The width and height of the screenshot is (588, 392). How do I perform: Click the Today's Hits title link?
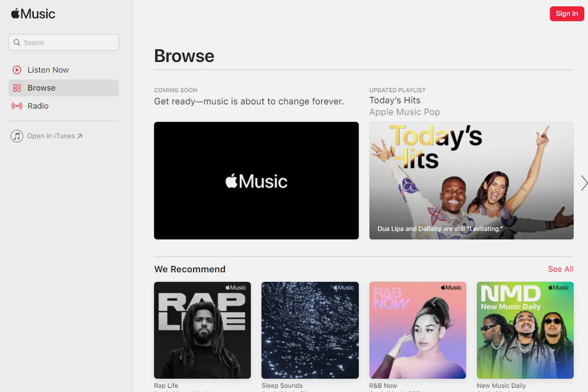point(395,100)
